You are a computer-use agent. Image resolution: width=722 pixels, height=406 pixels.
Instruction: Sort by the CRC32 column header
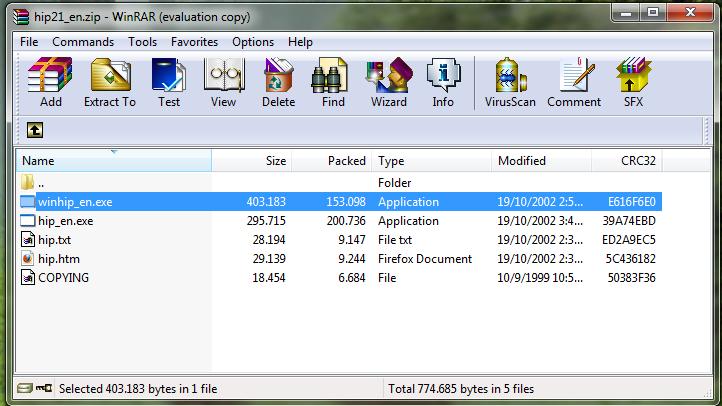(627, 161)
